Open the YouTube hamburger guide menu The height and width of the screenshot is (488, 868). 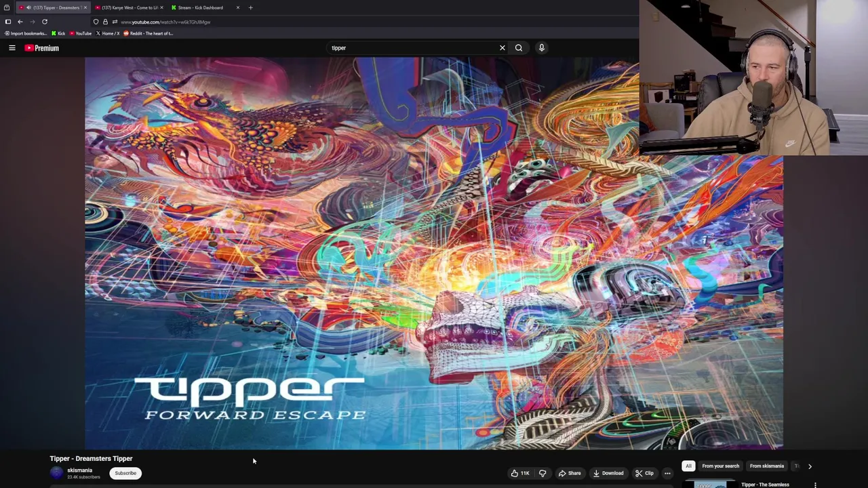[12, 48]
